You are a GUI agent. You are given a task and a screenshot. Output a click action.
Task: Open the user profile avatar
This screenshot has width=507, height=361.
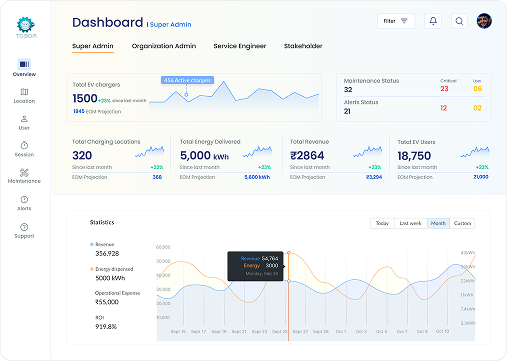pos(484,21)
